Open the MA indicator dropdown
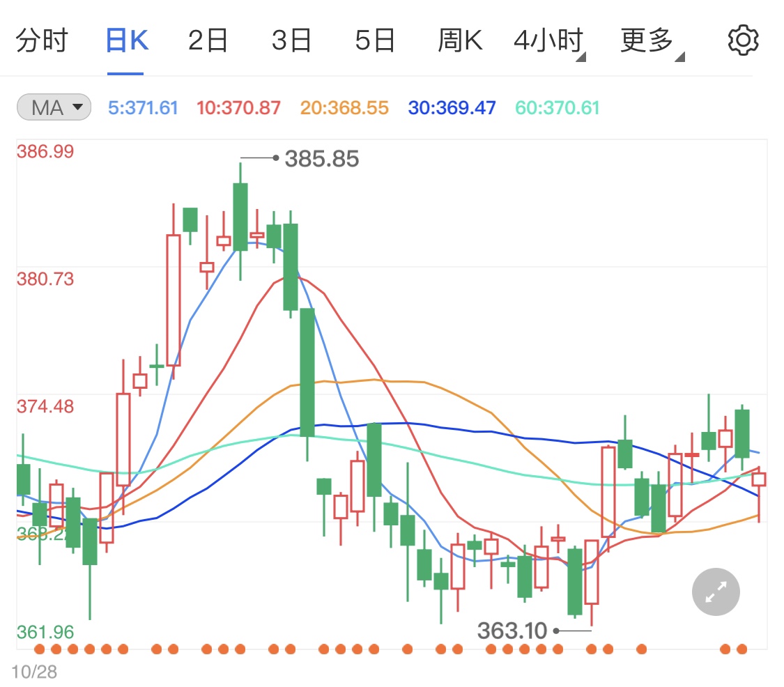 (54, 107)
